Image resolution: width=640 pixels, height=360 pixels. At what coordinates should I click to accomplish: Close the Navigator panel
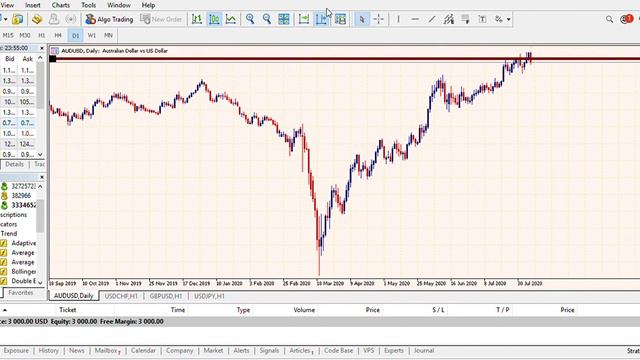point(42,177)
